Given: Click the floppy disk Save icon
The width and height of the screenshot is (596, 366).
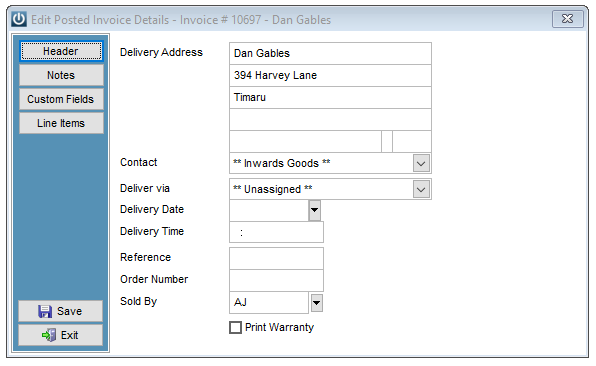Looking at the screenshot, I should pos(45,311).
